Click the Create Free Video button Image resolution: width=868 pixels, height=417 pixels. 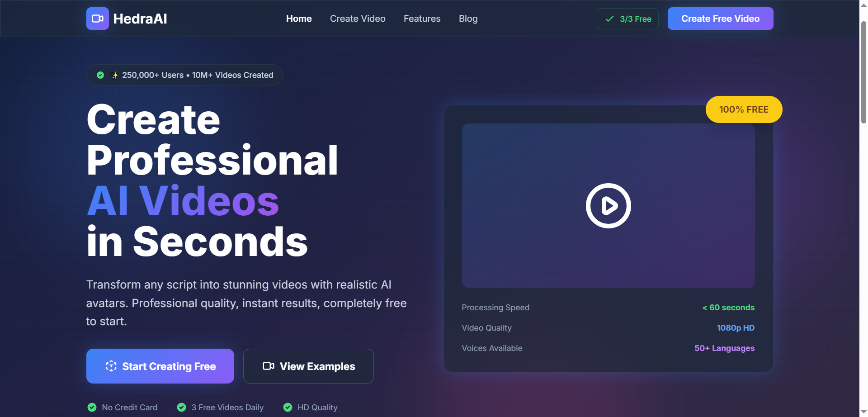point(720,19)
